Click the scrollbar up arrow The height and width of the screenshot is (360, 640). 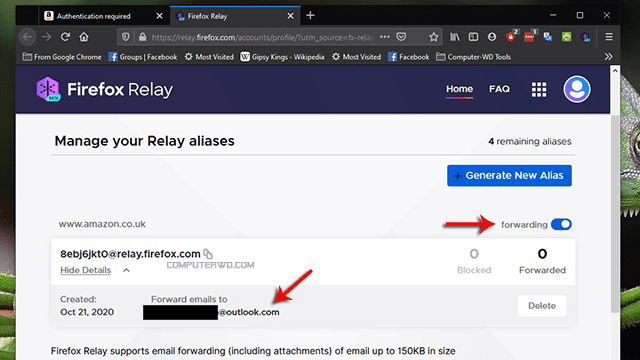pos(615,70)
